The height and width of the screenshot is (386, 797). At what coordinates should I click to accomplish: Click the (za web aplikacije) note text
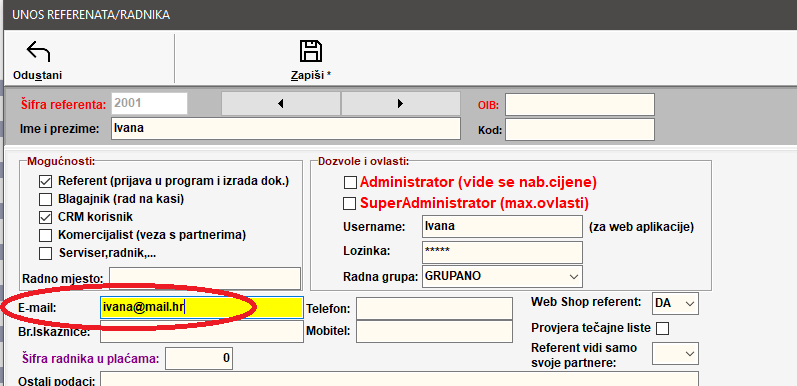[x=641, y=227]
